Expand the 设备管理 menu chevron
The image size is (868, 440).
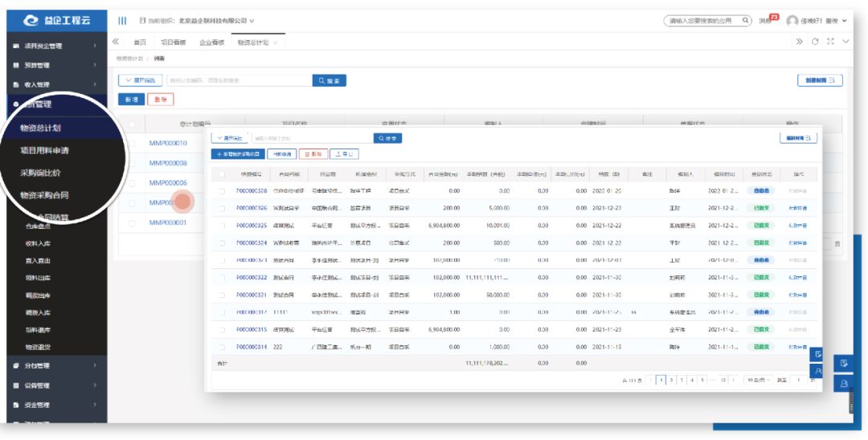tap(95, 385)
